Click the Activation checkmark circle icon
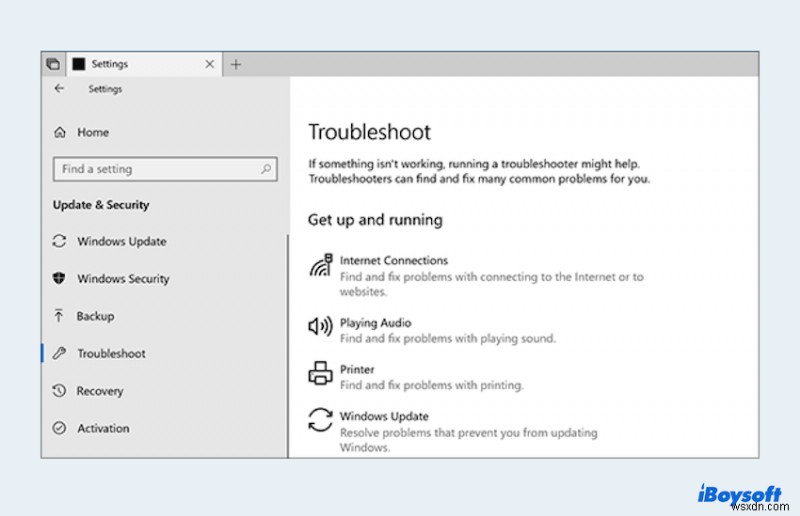This screenshot has width=800, height=516. pos(59,428)
